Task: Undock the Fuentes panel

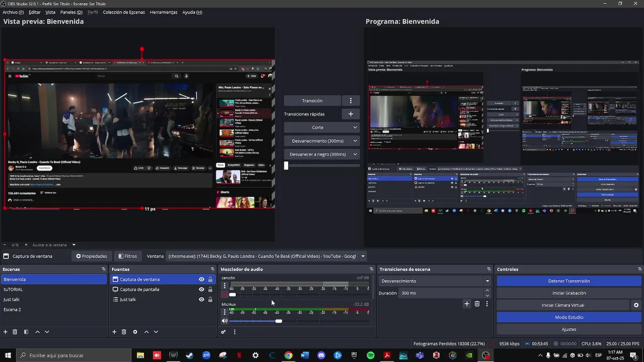Action: (x=212, y=269)
